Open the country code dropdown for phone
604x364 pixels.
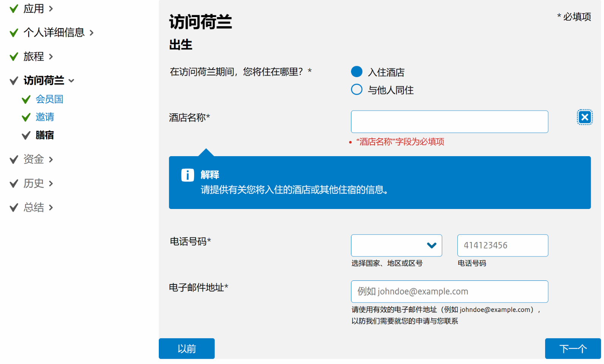[x=397, y=245]
